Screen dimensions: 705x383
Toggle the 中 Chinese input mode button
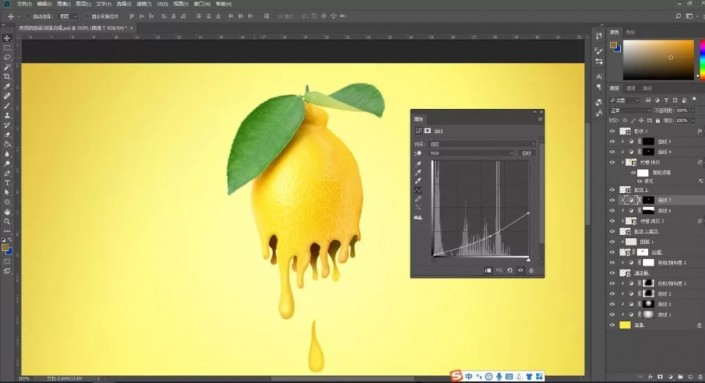469,376
